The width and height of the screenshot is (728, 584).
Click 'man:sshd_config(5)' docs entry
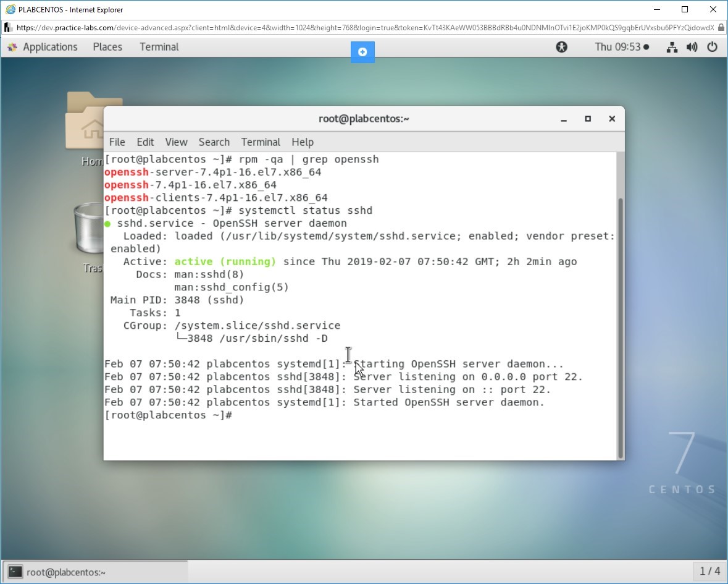232,287
